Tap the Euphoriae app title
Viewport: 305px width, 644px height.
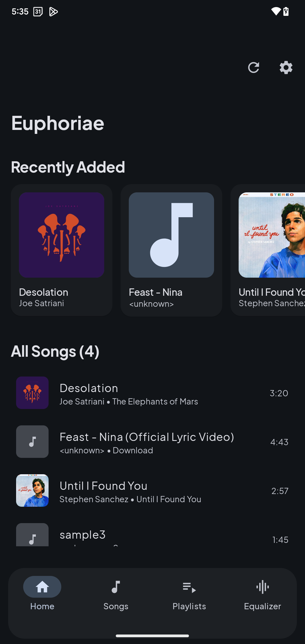[58, 123]
